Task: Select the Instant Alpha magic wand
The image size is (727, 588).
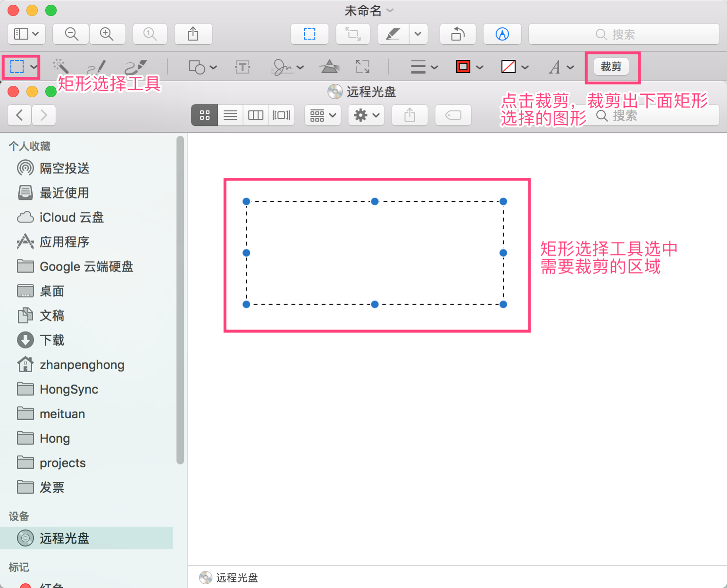Action: [x=60, y=66]
